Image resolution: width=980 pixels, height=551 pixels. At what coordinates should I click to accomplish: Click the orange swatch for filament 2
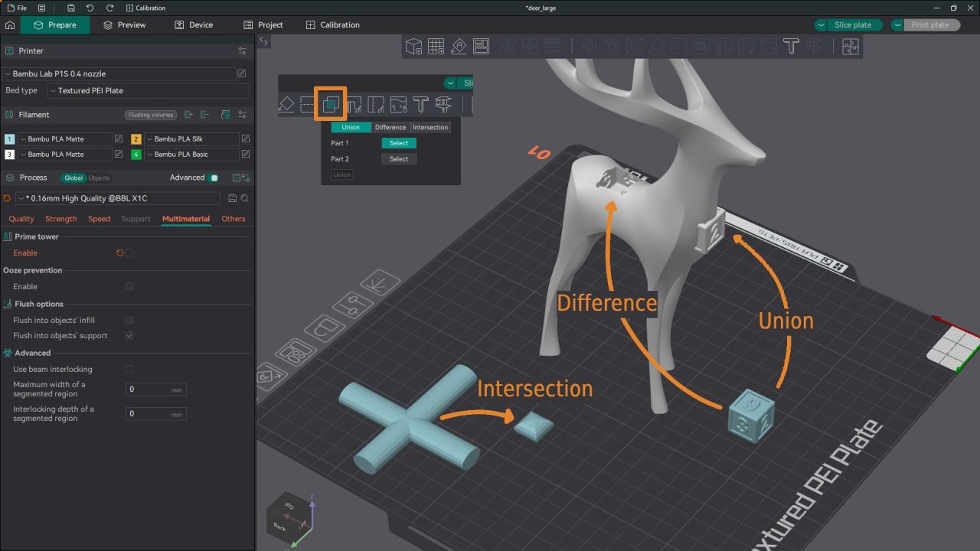tap(136, 139)
